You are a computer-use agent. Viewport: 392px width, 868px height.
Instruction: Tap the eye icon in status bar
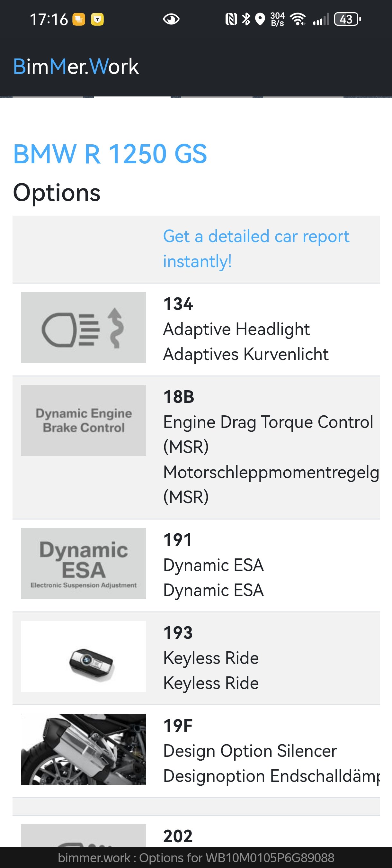click(171, 19)
